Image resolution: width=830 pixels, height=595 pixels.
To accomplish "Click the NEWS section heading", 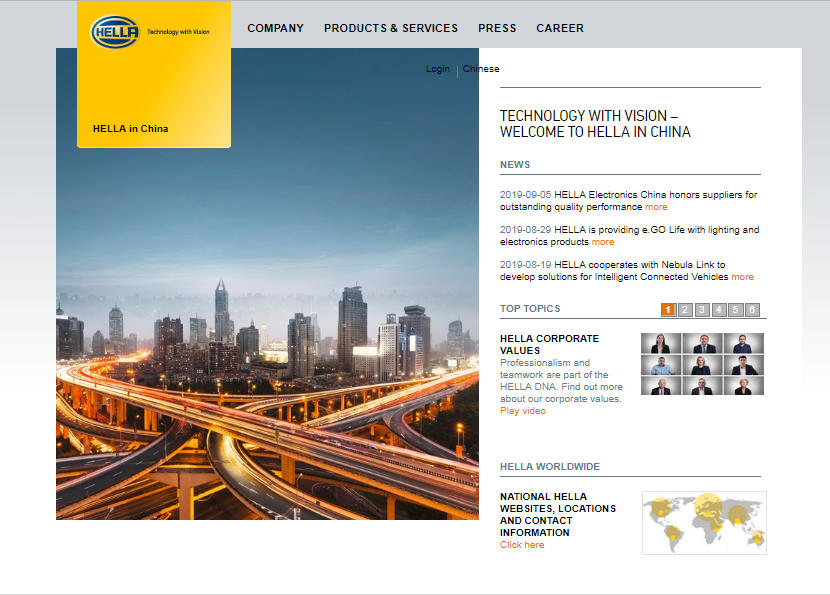I will click(x=515, y=165).
